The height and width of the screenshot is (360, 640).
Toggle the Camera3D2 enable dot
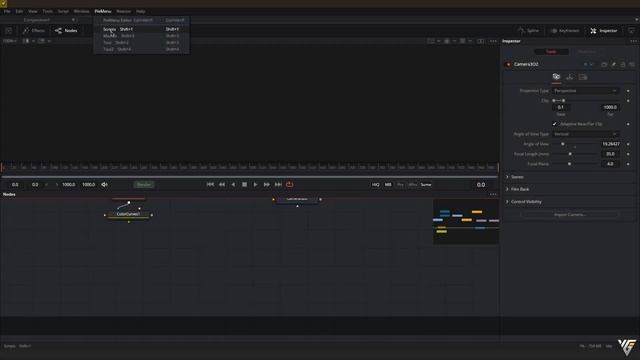point(508,64)
